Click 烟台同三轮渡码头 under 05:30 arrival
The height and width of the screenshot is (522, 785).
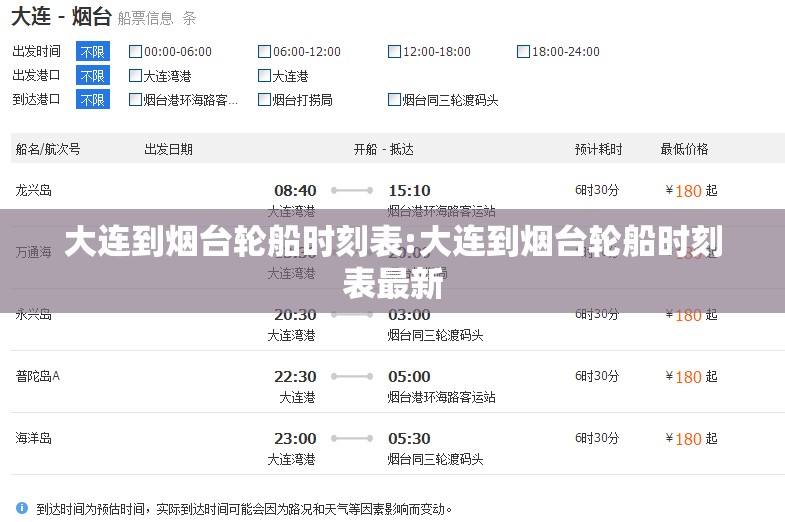pyautogui.click(x=436, y=459)
